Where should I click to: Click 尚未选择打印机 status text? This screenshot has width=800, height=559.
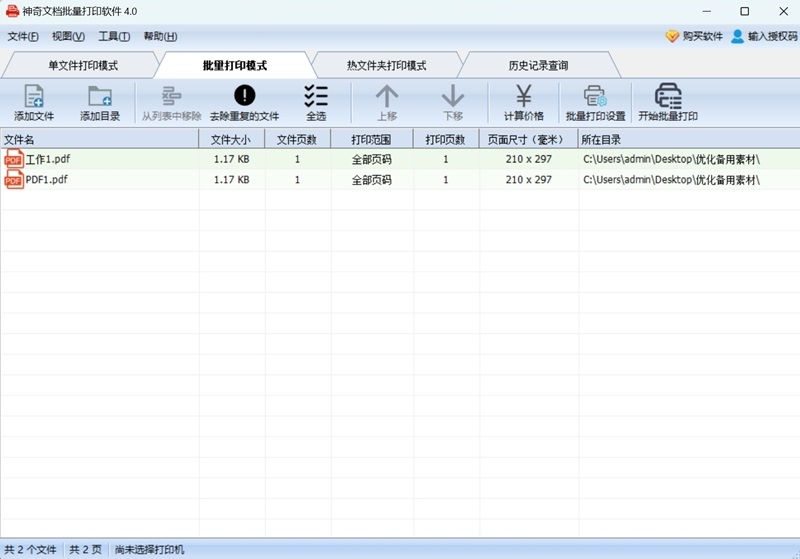coord(149,549)
